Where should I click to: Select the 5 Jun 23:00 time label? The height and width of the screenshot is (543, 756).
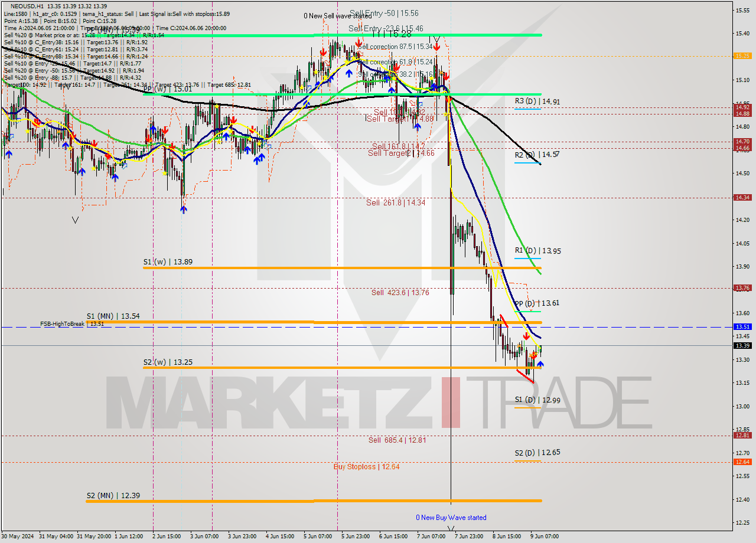(x=354, y=537)
